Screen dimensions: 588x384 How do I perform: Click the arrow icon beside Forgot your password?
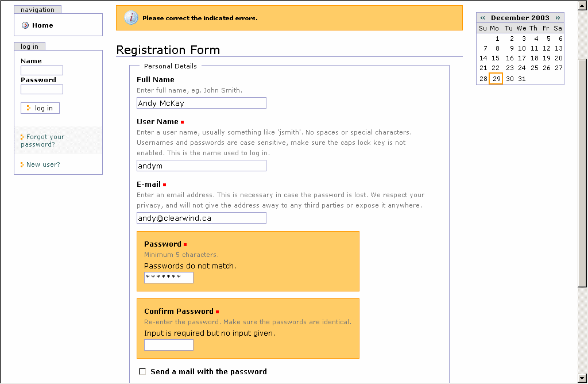22,137
